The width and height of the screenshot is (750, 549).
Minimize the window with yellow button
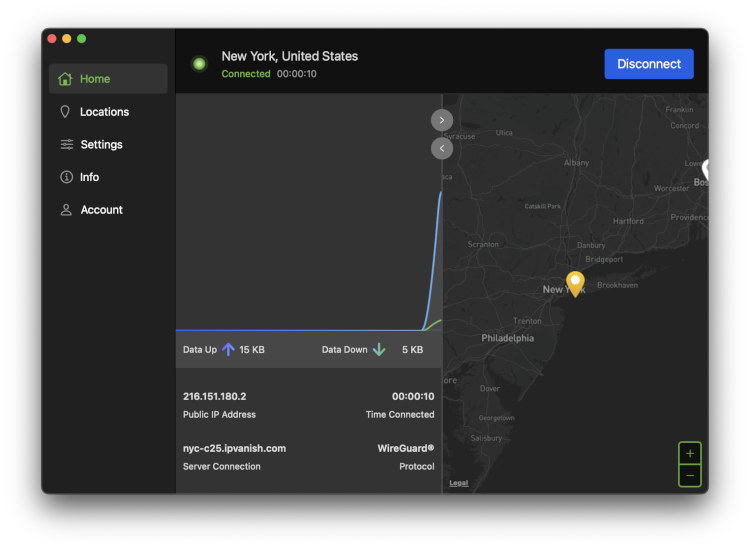pyautogui.click(x=67, y=38)
